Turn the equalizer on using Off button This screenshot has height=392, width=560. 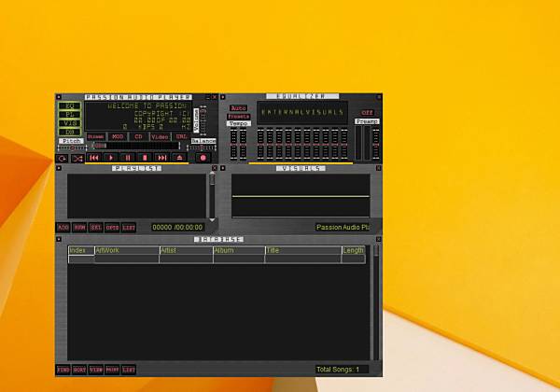[x=367, y=112]
